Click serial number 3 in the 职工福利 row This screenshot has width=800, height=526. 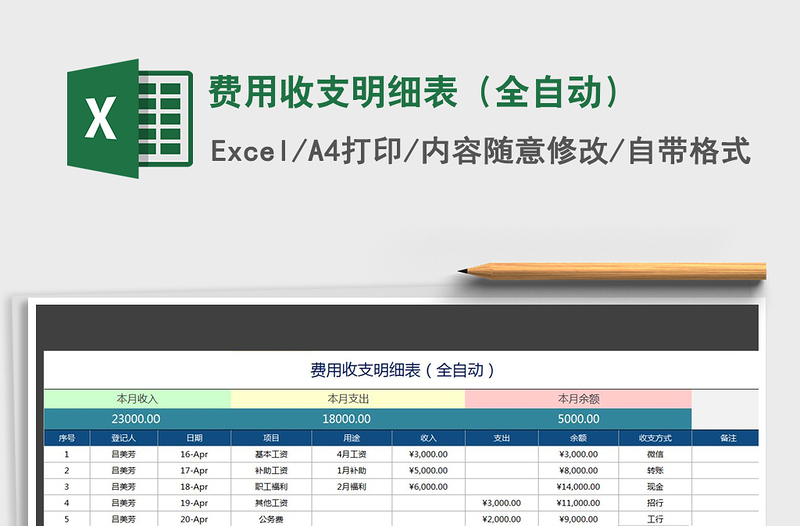[x=66, y=487]
